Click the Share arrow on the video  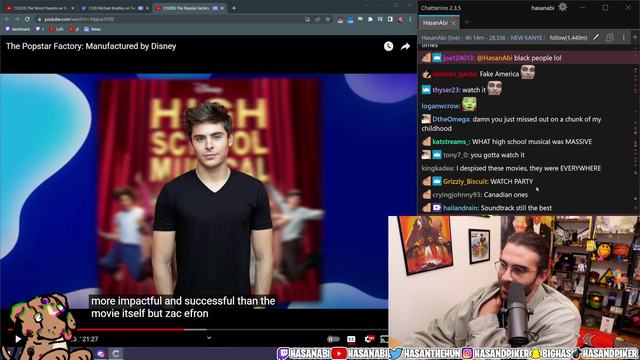(405, 47)
